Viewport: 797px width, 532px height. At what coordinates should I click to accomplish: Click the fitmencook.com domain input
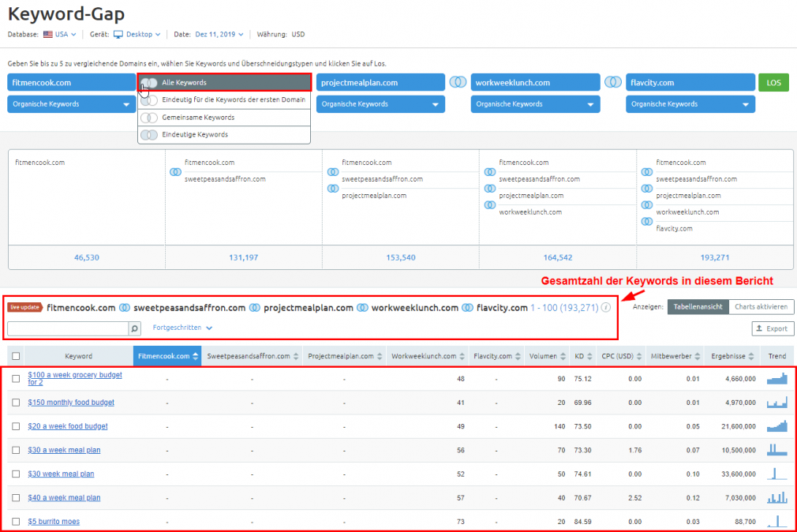click(x=71, y=82)
